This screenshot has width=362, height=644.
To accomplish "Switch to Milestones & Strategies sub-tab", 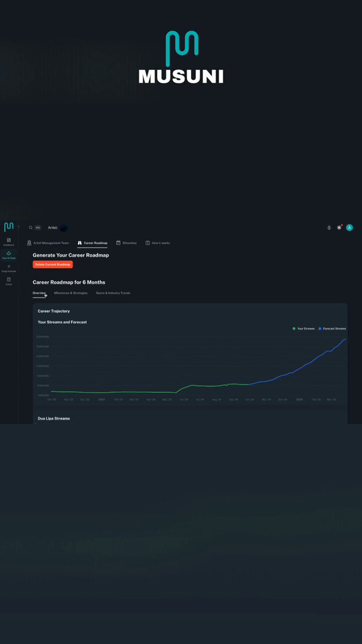I will [x=71, y=293].
